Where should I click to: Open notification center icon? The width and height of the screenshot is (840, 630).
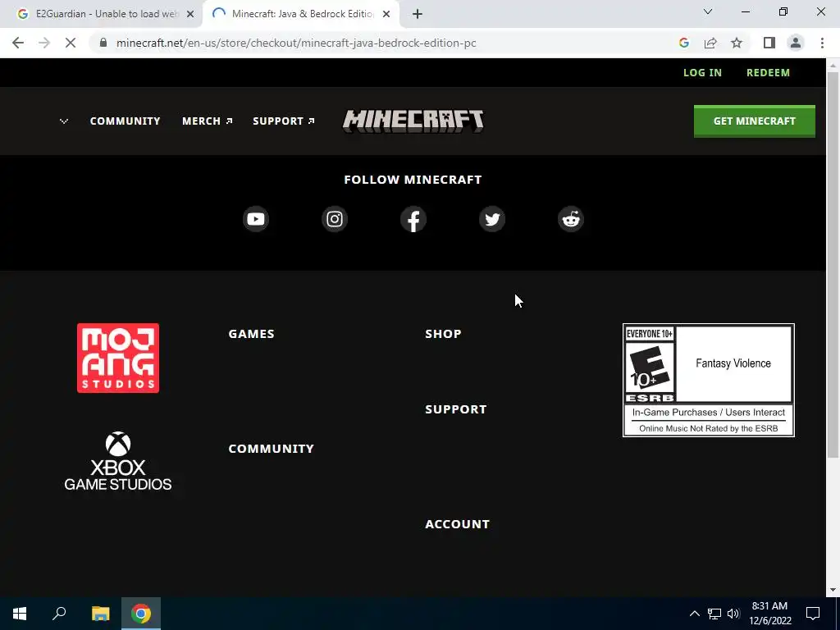813,614
